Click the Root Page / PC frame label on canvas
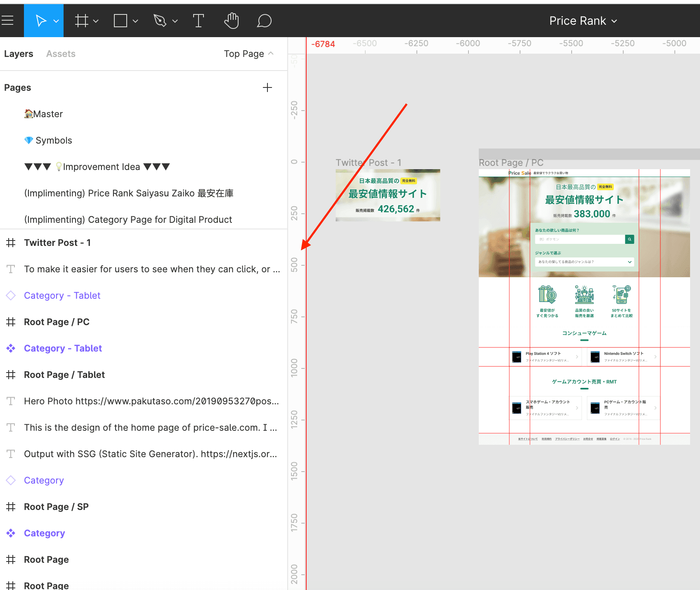Screen dimensions: 700x590 pyautogui.click(x=511, y=163)
